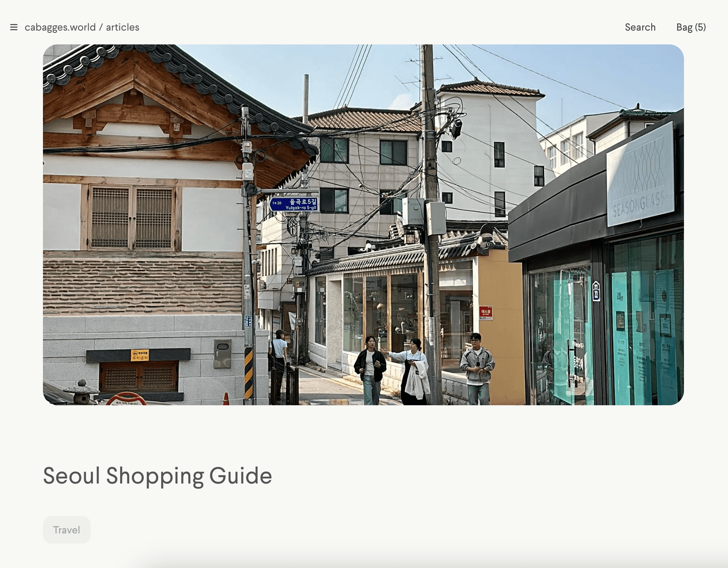Image resolution: width=728 pixels, height=568 pixels.
Task: Open Search in the header
Action: click(x=640, y=27)
